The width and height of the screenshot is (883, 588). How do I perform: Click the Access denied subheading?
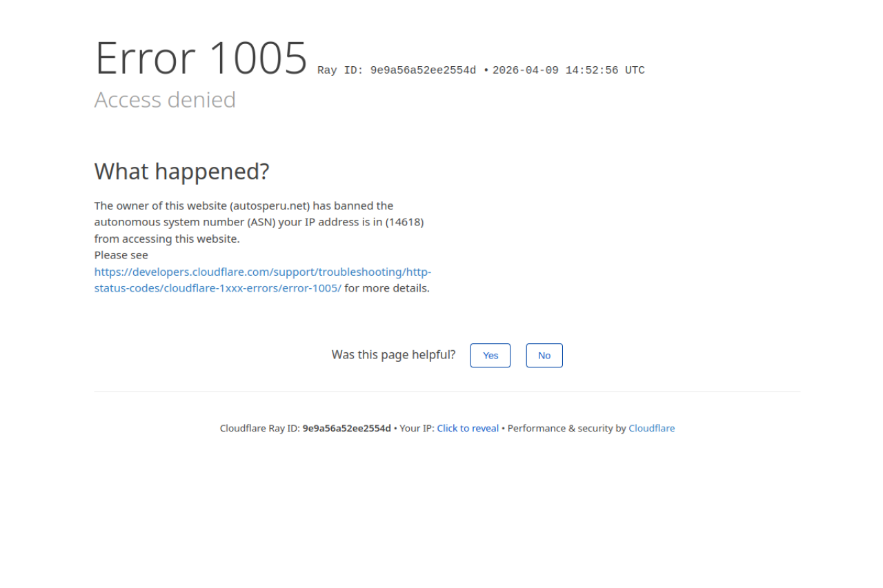click(165, 100)
